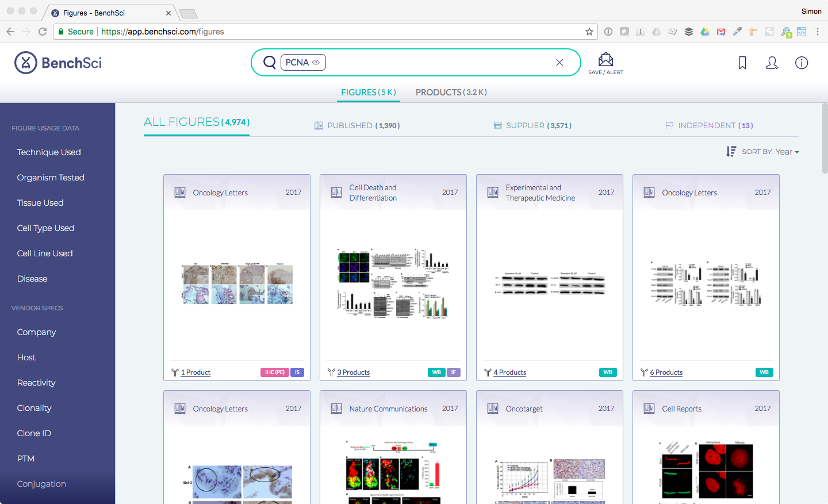The height and width of the screenshot is (504, 828).
Task: Click the PCNA search tag
Action: pyautogui.click(x=303, y=62)
